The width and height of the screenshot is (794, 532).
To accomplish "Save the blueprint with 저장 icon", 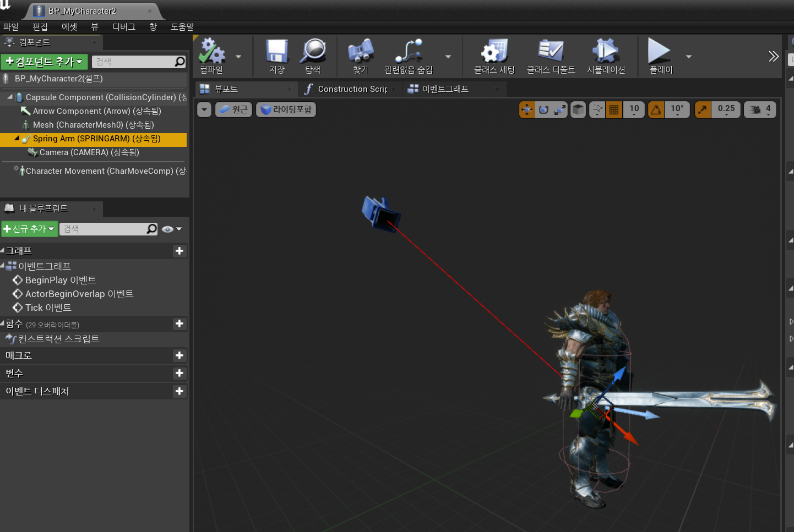I will click(x=277, y=51).
